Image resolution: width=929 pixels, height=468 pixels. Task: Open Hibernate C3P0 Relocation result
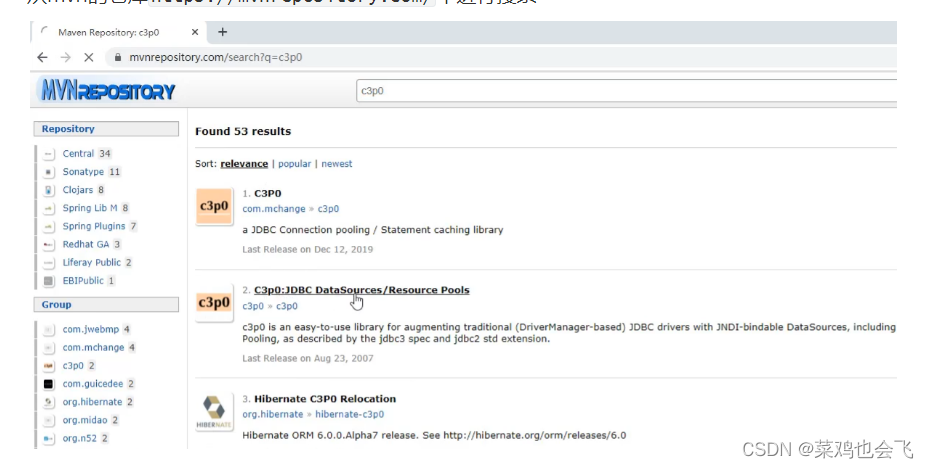tap(325, 399)
